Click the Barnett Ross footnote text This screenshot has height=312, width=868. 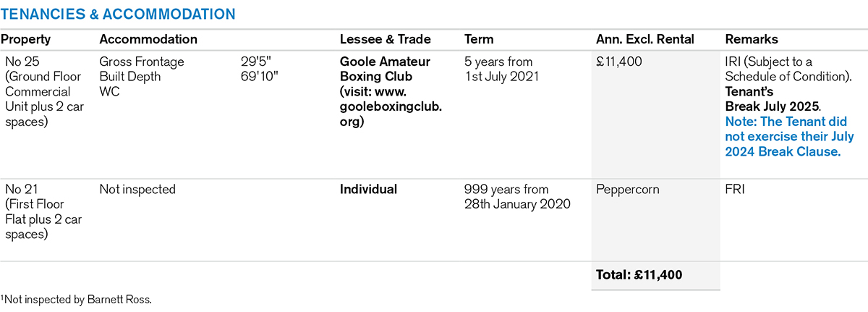pos(77,300)
